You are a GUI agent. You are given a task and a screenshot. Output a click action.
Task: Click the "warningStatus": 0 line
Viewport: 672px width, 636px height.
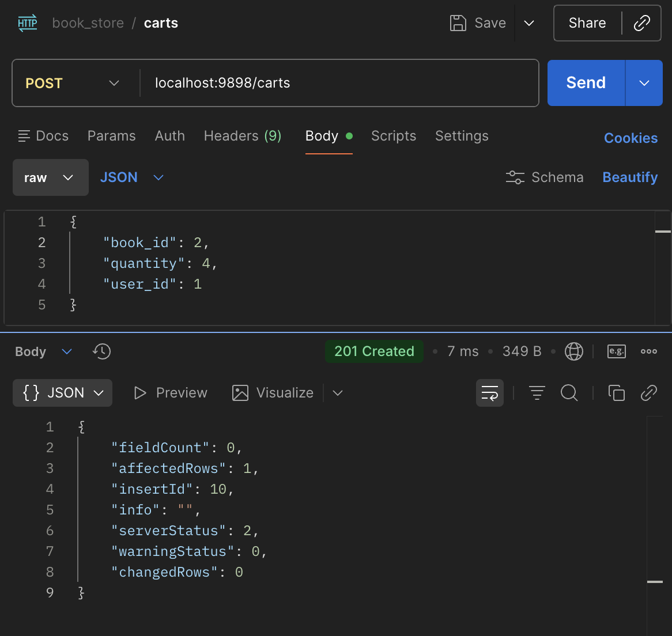[x=189, y=551]
